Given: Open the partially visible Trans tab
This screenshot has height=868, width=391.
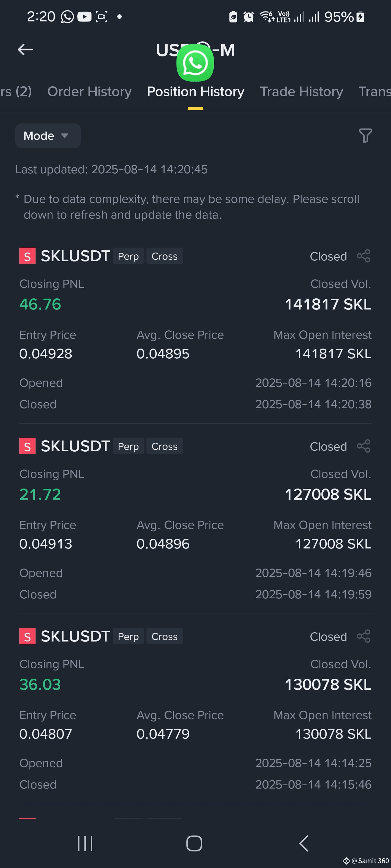Looking at the screenshot, I should click(x=374, y=92).
